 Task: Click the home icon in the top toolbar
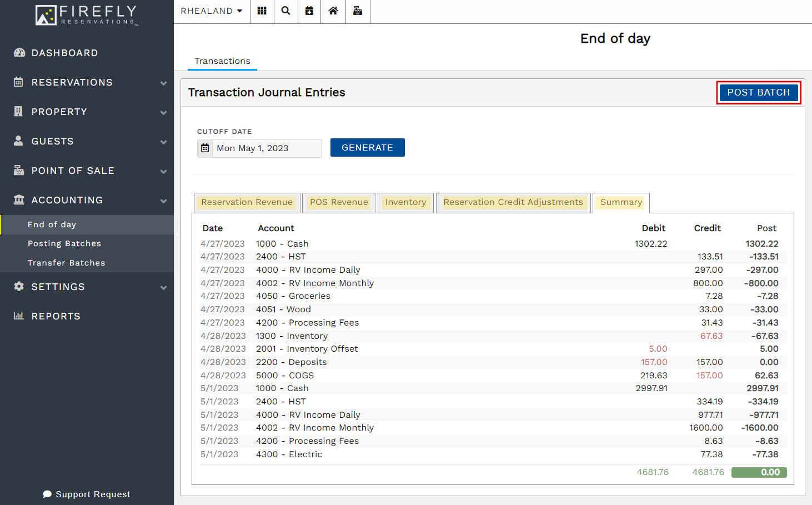333,11
